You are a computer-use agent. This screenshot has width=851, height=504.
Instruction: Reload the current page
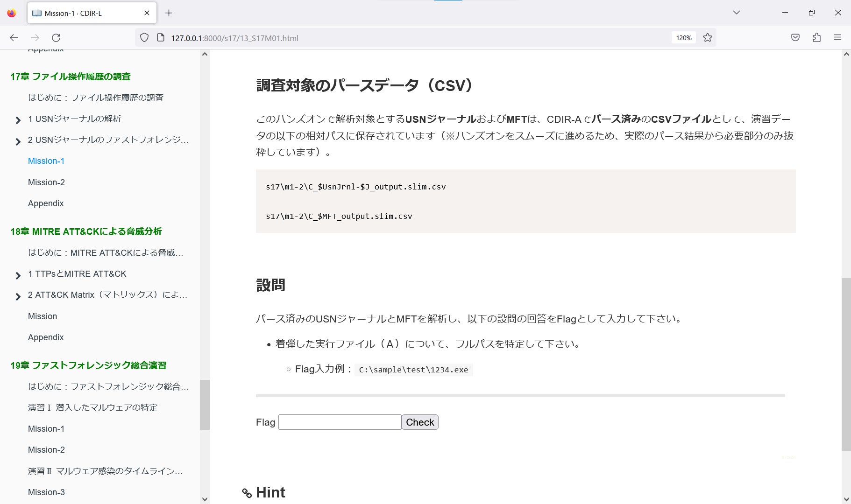pyautogui.click(x=56, y=38)
